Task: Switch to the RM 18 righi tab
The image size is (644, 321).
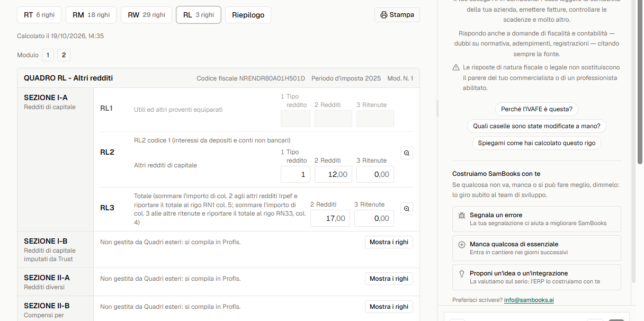Action: tap(91, 15)
